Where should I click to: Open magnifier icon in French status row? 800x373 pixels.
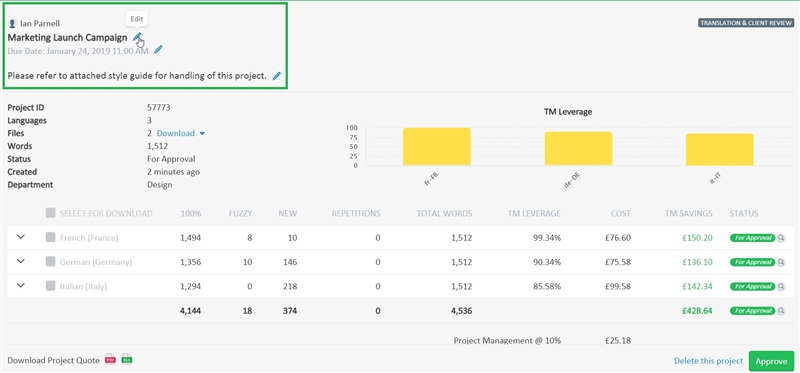click(x=781, y=238)
